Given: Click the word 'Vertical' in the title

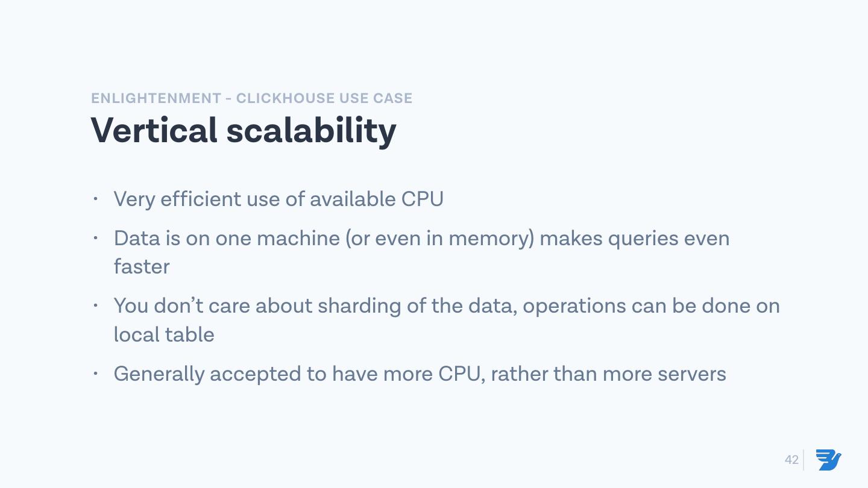Looking at the screenshot, I should (x=154, y=130).
